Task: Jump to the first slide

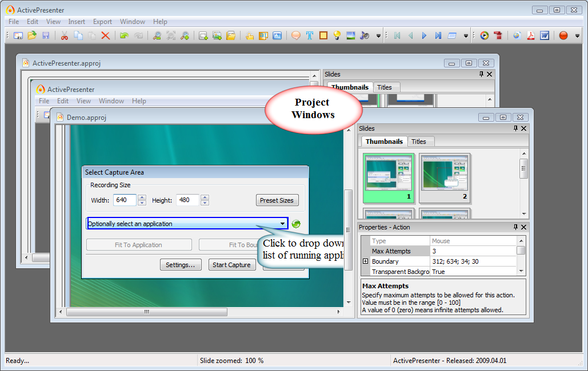Action: (x=397, y=35)
